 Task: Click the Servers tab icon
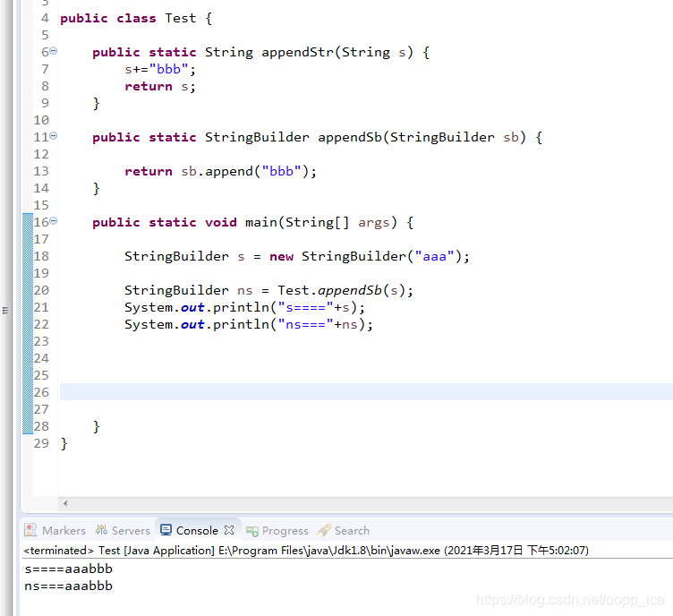101,530
